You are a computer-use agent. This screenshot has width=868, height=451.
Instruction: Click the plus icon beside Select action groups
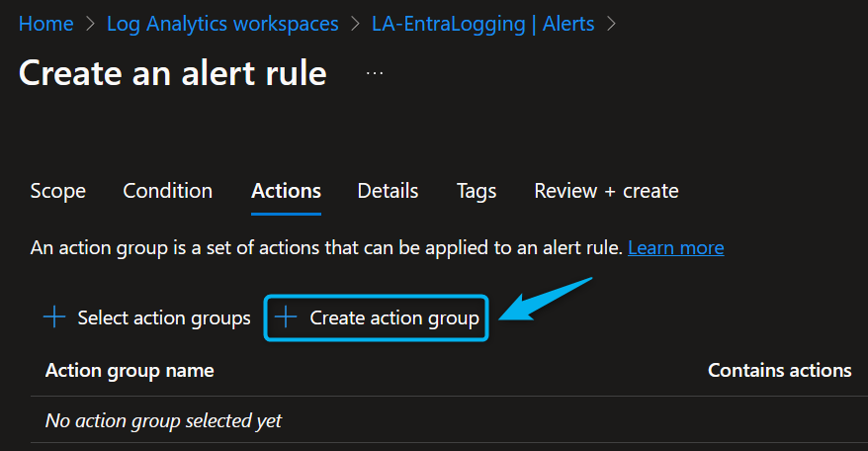click(x=53, y=317)
